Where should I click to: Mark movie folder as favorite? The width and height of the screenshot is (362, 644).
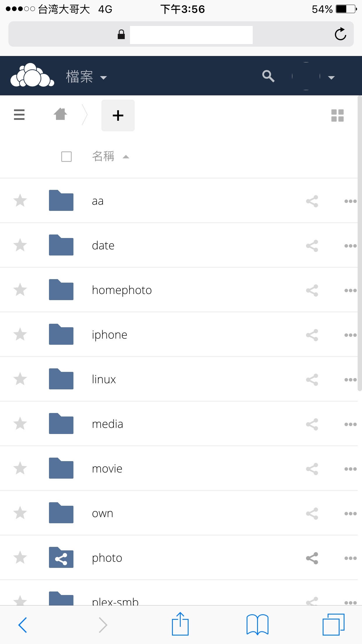(20, 468)
